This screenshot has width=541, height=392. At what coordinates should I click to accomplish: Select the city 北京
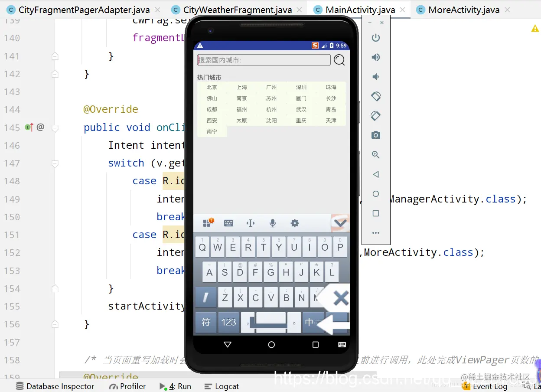tap(212, 87)
